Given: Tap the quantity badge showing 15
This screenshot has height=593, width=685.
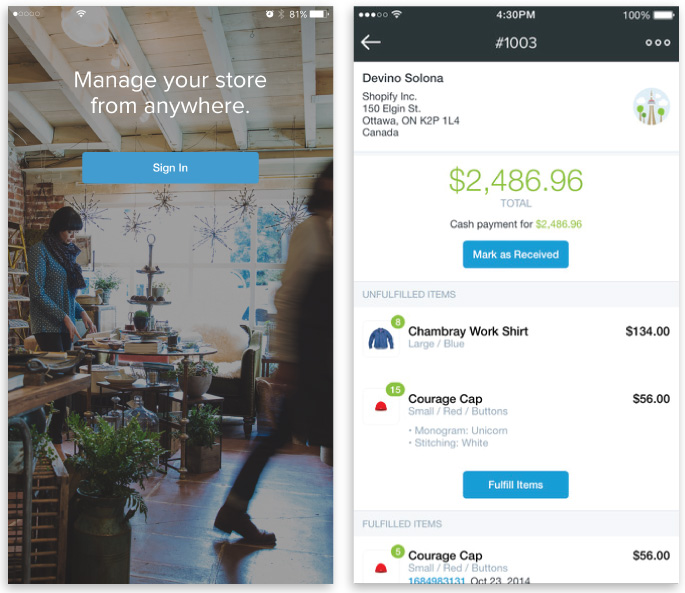Looking at the screenshot, I should (395, 389).
